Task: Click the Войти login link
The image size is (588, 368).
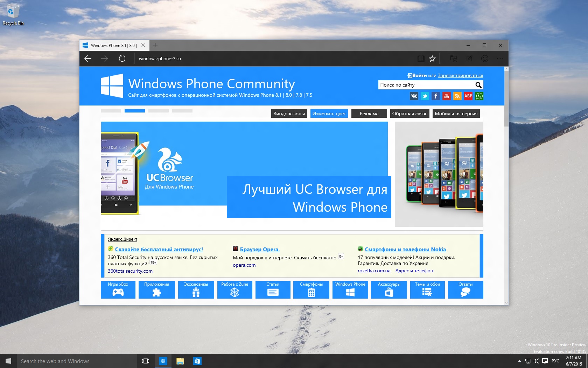Action: [x=419, y=75]
